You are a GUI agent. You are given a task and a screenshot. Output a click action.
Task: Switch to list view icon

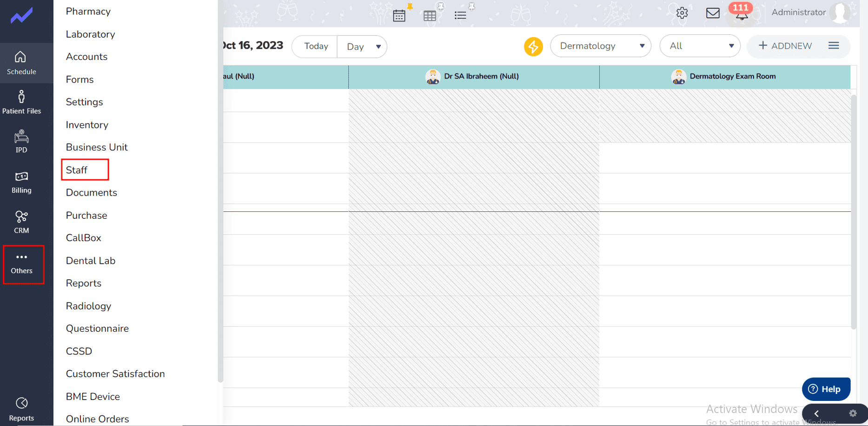click(x=460, y=15)
